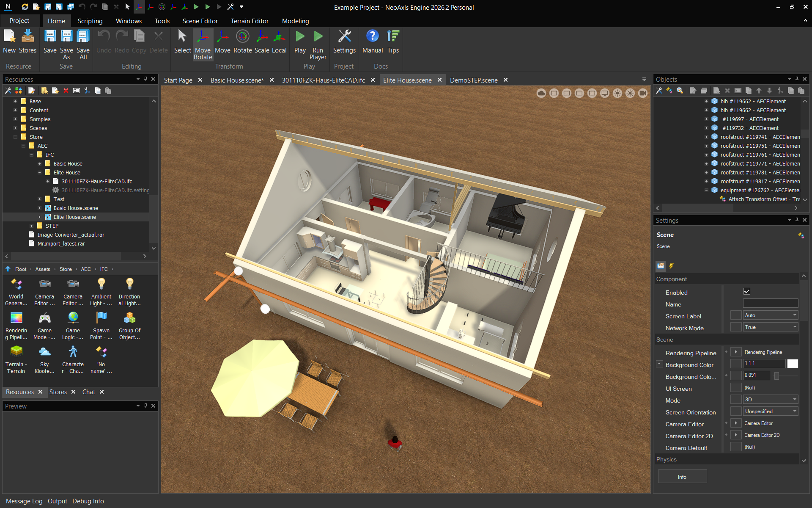This screenshot has height=508, width=812.
Task: Click the UI Screen default-value toggle box
Action: point(736,388)
